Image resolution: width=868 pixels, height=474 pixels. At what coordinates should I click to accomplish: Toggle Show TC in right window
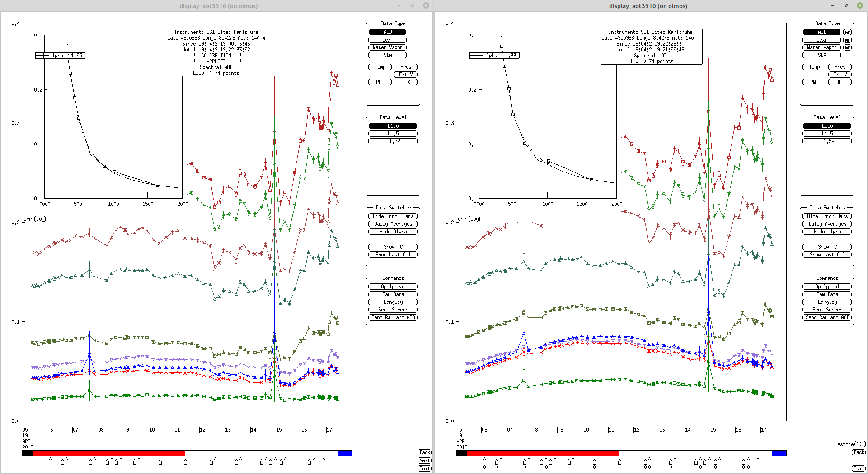(x=827, y=247)
